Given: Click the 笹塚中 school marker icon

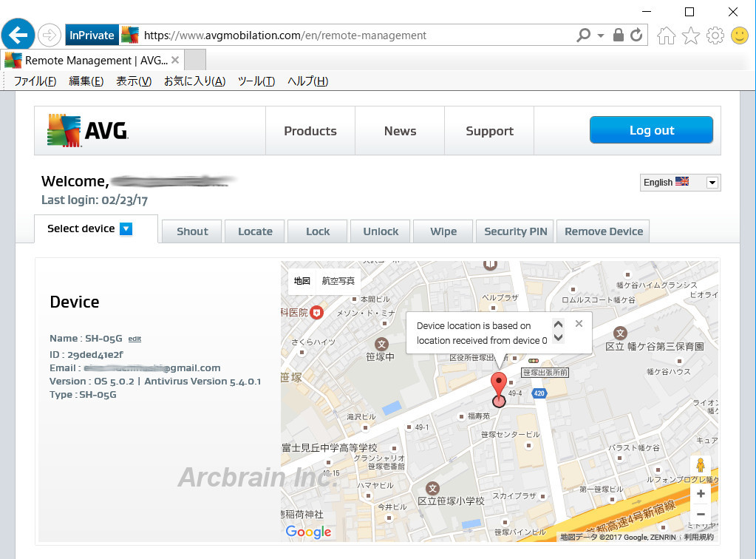Looking at the screenshot, I should (382, 344).
